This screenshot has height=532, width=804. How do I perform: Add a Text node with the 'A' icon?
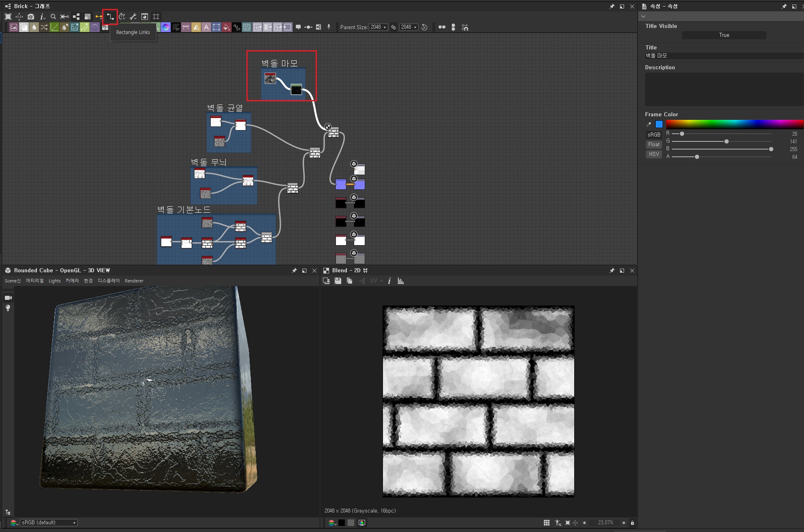(206, 27)
